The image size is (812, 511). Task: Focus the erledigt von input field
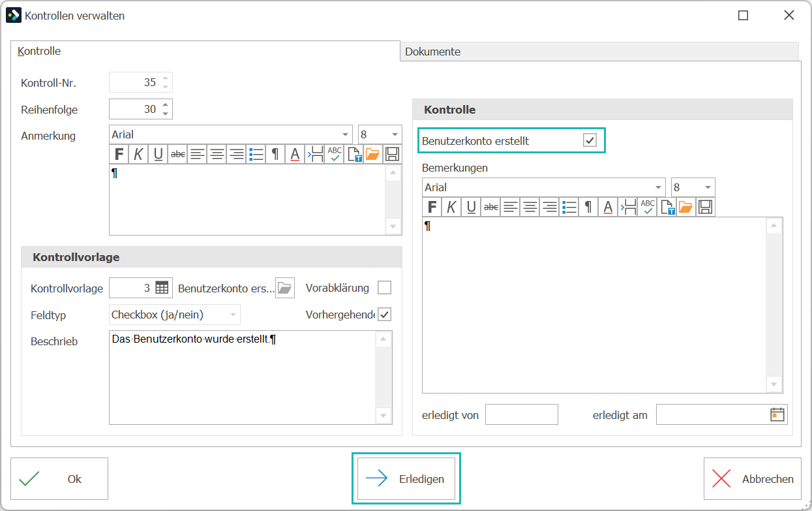(522, 414)
